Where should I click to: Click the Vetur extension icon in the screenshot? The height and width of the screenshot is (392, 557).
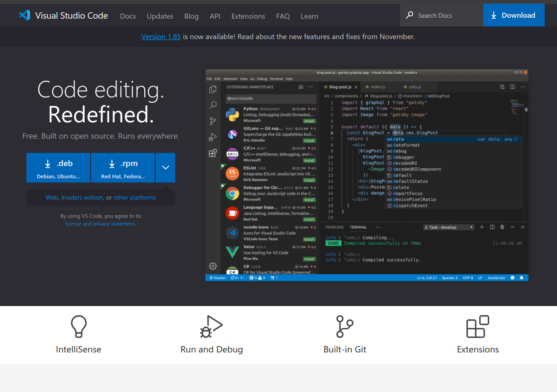(x=233, y=252)
